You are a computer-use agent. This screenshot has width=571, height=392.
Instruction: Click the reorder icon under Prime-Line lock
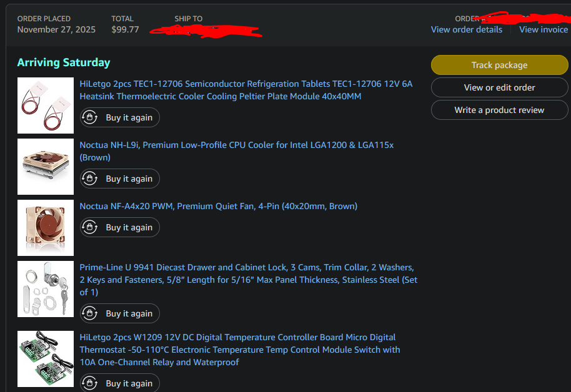(89, 313)
